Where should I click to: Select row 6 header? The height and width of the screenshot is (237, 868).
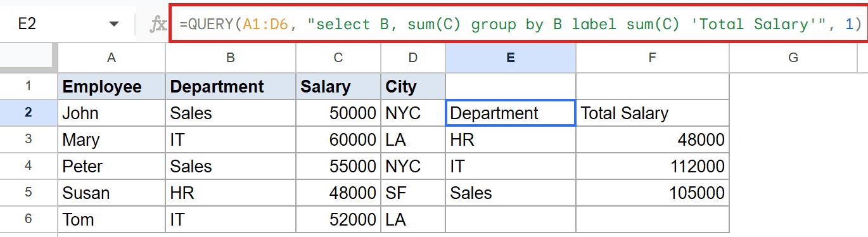29,219
